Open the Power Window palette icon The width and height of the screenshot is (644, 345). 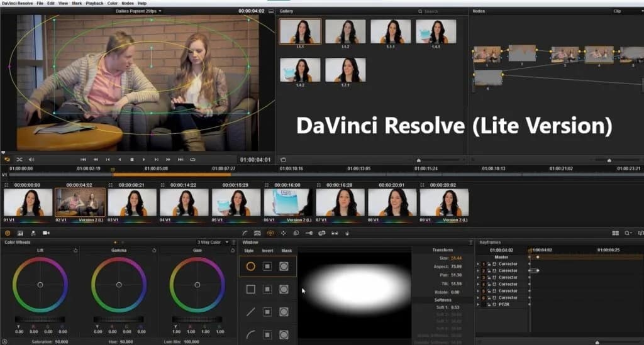(x=270, y=233)
